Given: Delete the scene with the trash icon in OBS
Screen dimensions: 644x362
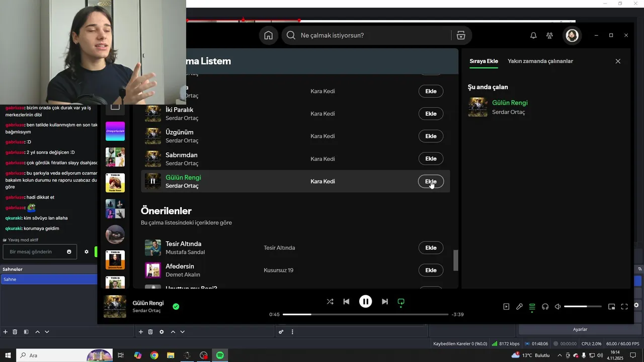Looking at the screenshot, I should click(15, 332).
